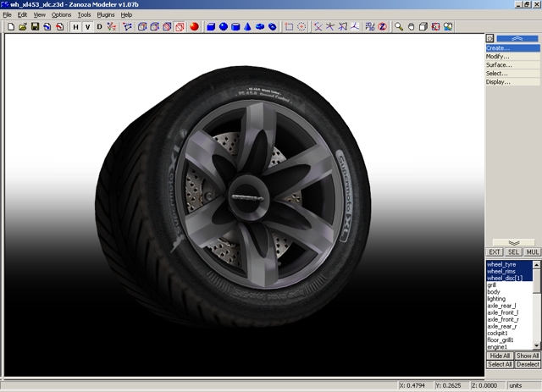542x392 pixels.
Task: Select the hand pan tool
Action: [412, 27]
